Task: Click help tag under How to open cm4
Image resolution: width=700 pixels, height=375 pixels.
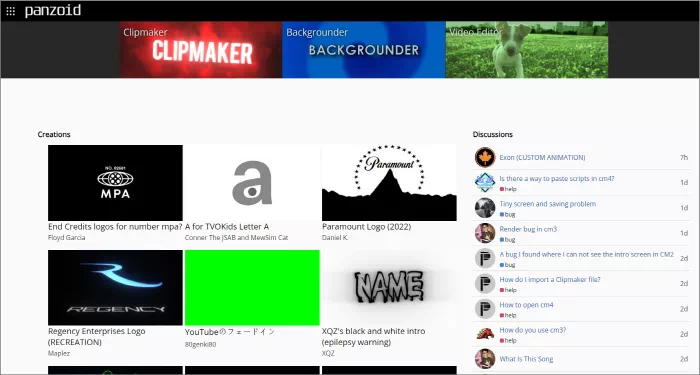Action: 508,315
